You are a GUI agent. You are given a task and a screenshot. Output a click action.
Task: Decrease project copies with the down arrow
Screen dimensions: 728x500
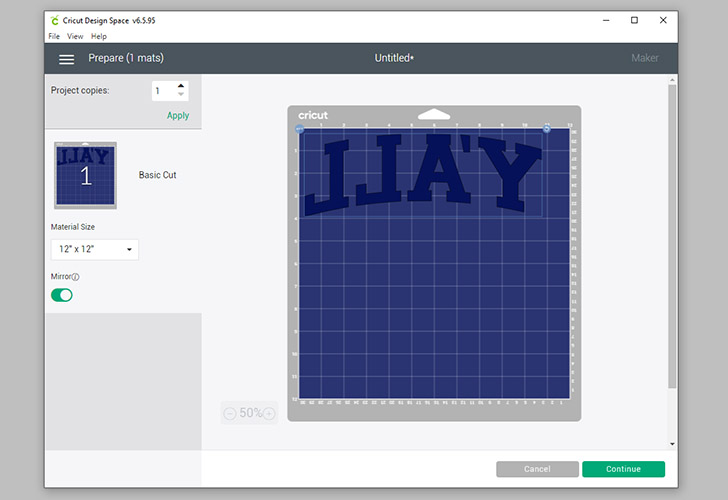click(x=181, y=94)
